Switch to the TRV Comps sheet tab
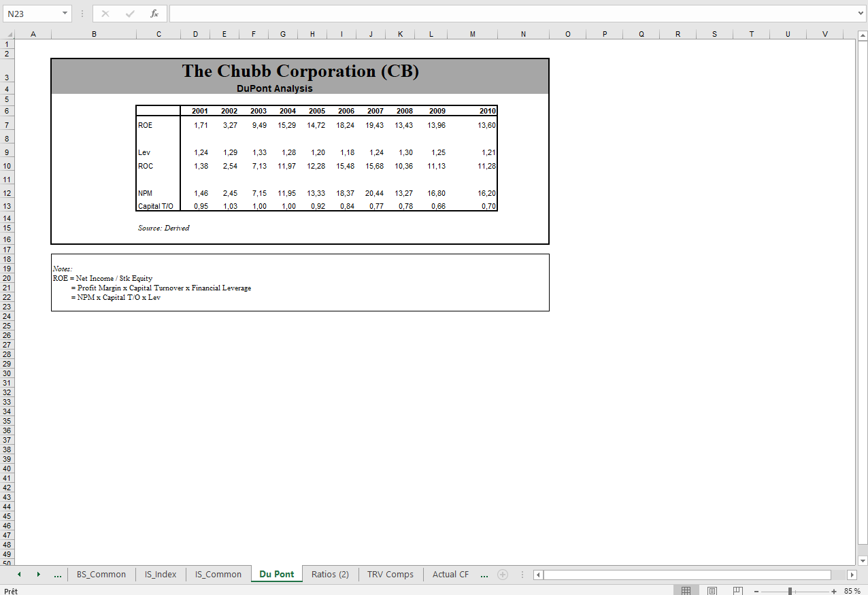The image size is (868, 595). point(390,575)
